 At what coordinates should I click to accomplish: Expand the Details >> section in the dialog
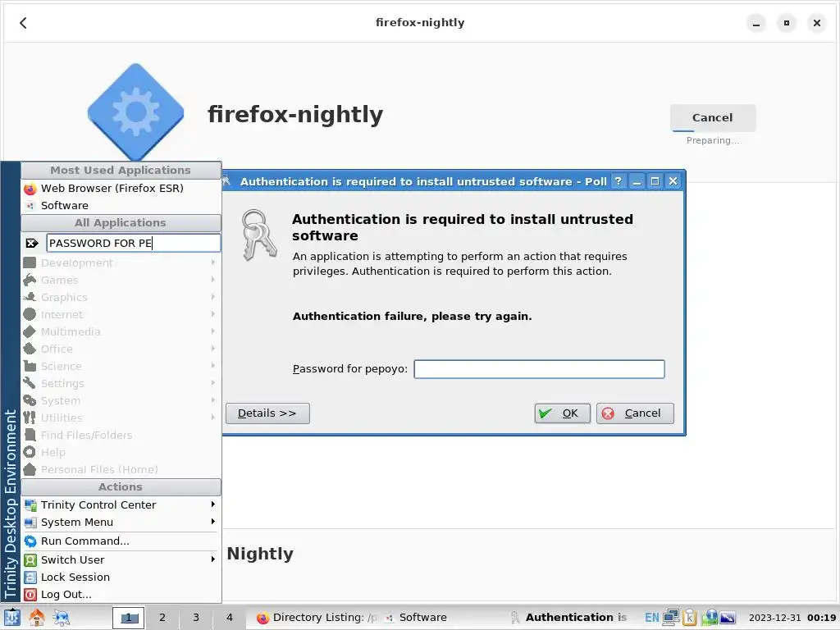[x=267, y=413]
